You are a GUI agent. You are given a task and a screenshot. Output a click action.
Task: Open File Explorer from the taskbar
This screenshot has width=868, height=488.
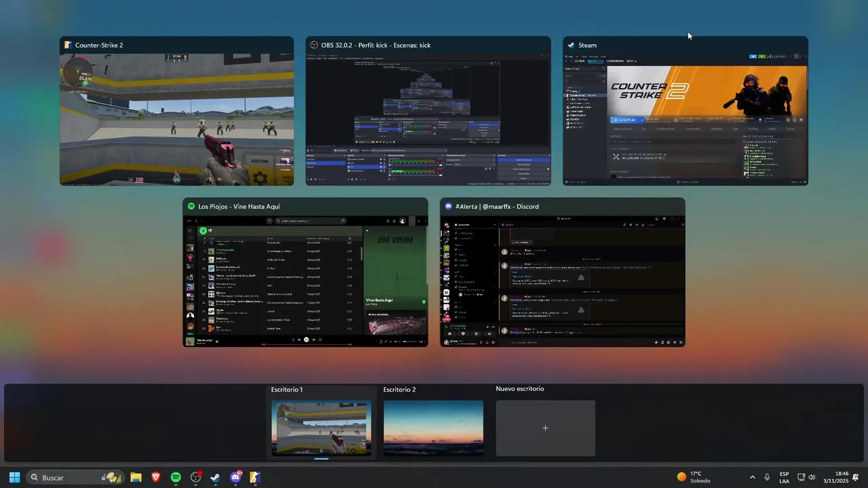[x=136, y=477]
